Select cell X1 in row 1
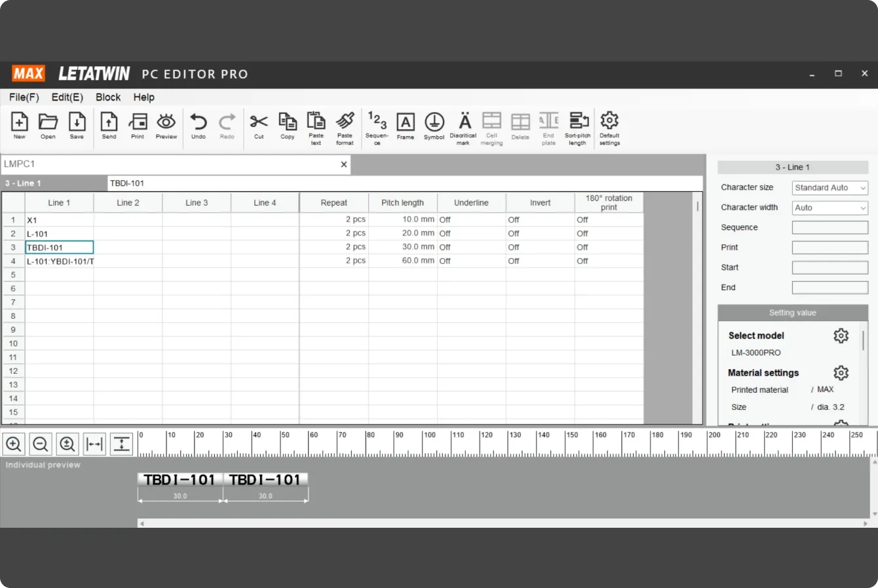This screenshot has width=878, height=588. [x=60, y=220]
